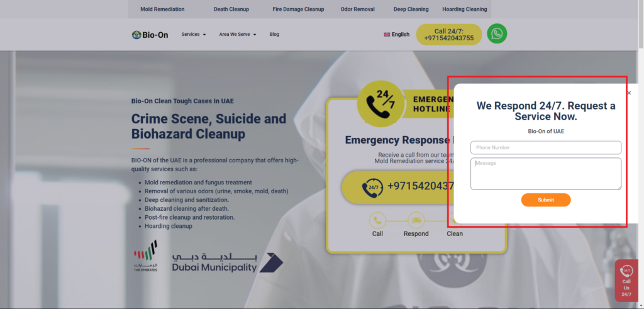Go to Mold Remediation page
Screen dimensions: 644x309
162,9
